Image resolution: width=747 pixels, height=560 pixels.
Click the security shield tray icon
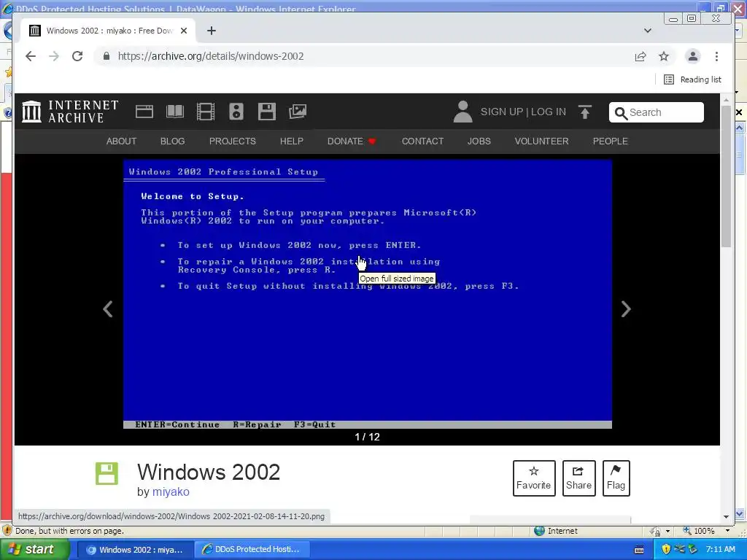click(x=666, y=550)
